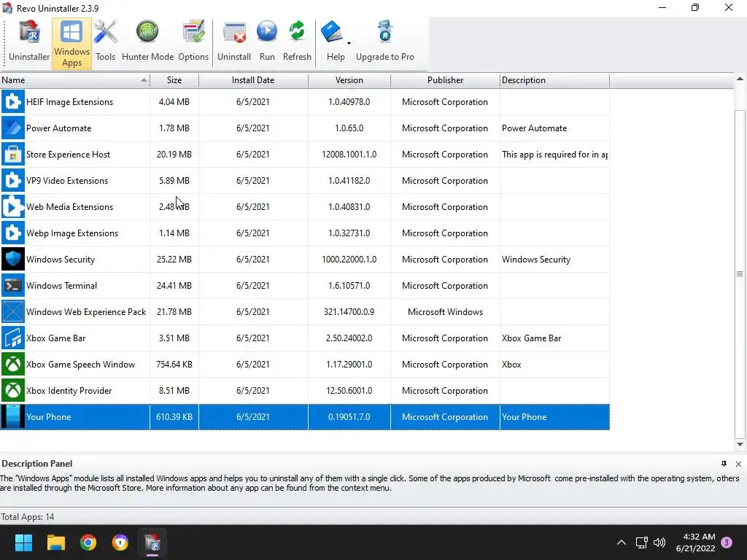Viewport: 747px width, 560px height.
Task: Pin the Description Panel
Action: click(724, 463)
